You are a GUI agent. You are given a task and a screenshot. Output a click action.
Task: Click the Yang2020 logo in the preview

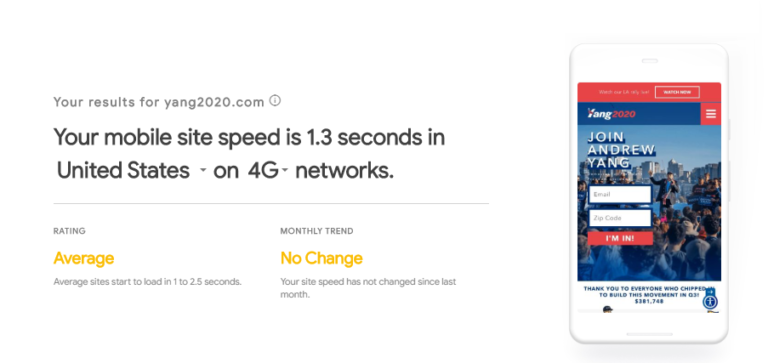611,114
